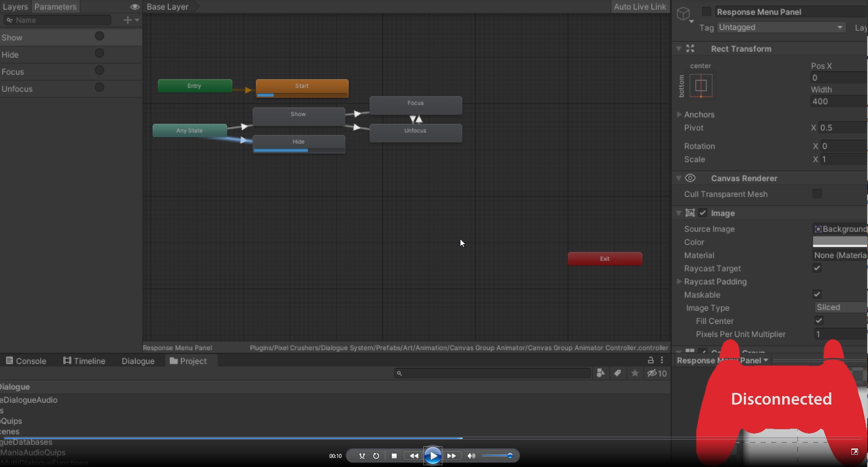
Task: Click the shuffle button in media player
Action: point(362,456)
